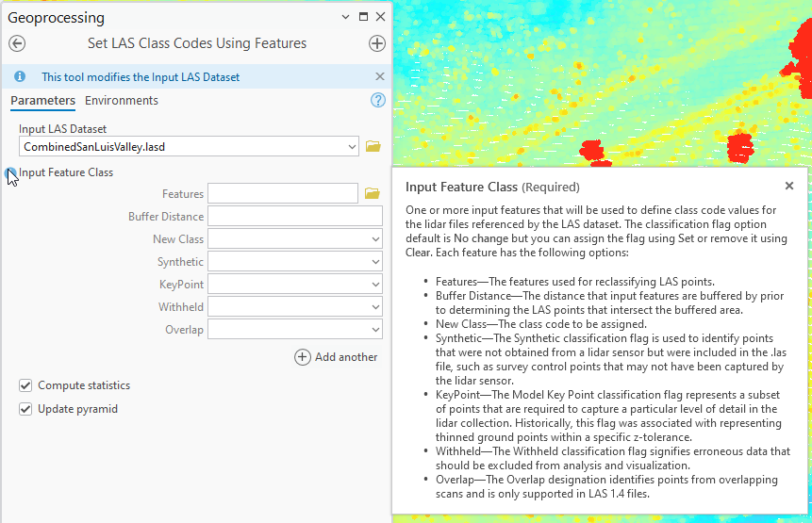Viewport: 812px width, 523px height.
Task: Click the New Class field label
Action: pos(178,239)
